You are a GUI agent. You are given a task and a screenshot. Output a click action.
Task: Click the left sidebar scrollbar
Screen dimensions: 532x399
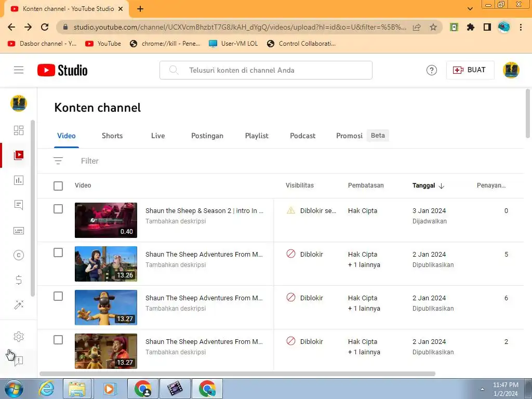[33, 208]
